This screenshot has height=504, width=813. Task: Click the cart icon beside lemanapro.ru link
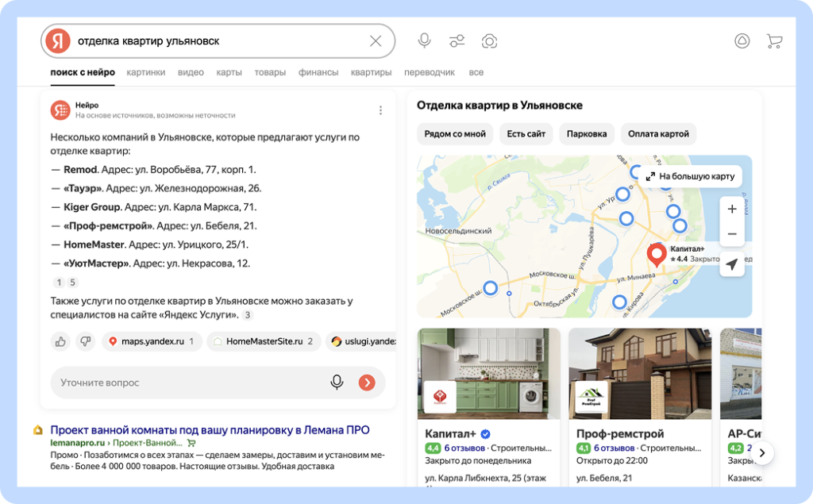tap(191, 443)
